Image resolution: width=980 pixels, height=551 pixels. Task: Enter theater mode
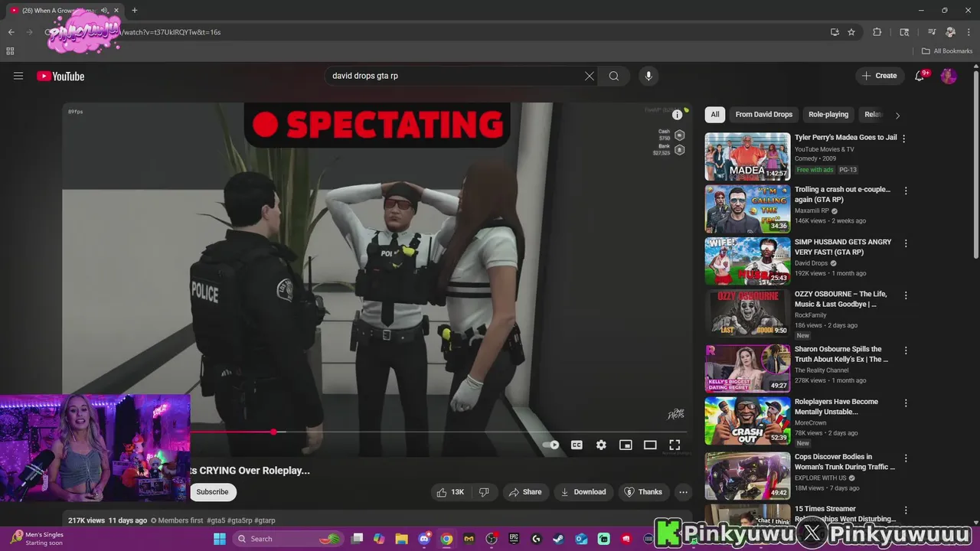[650, 445]
